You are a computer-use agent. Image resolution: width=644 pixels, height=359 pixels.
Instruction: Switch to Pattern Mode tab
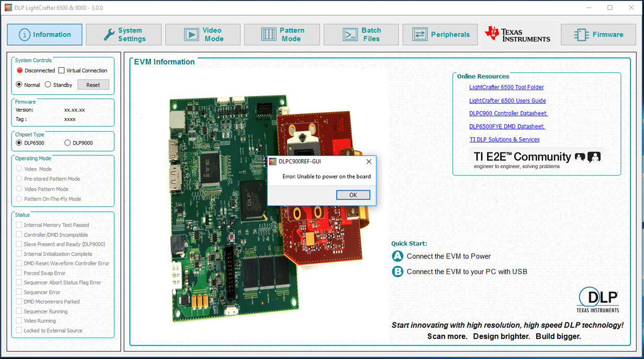coord(282,35)
